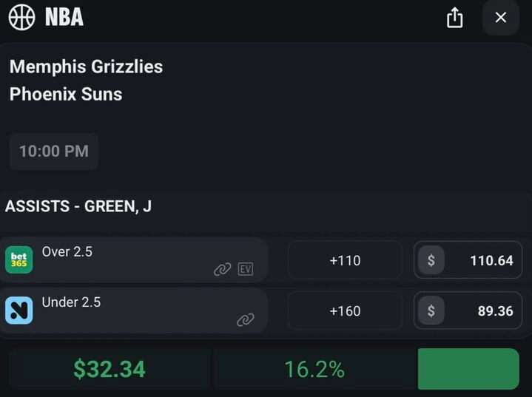Click the blue N sportsbook logo

pyautogui.click(x=19, y=311)
